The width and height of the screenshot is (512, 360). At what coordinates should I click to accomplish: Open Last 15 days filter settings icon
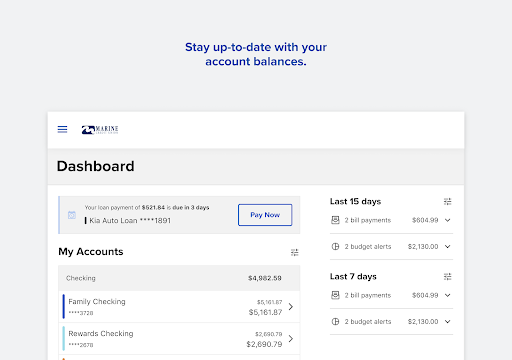point(448,201)
